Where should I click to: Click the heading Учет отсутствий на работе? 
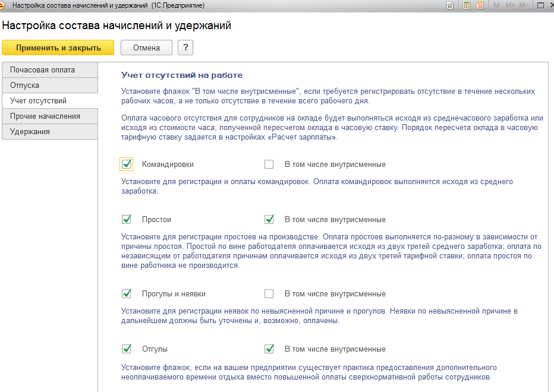(182, 75)
